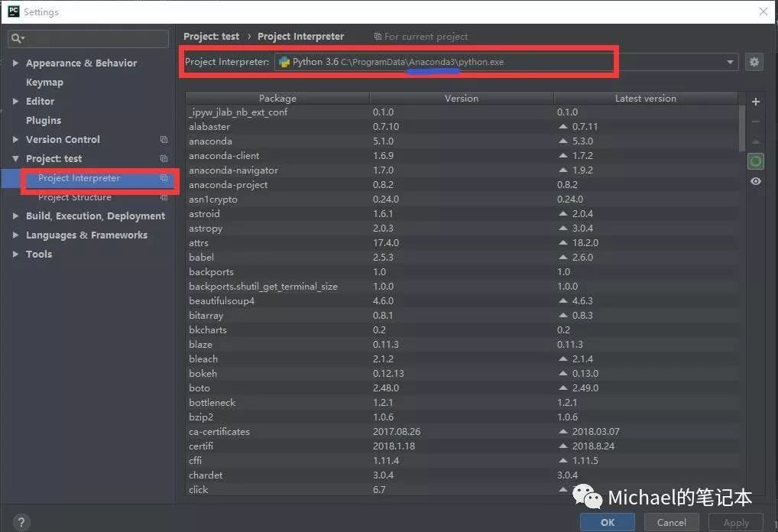778x532 pixels.
Task: Expand Languages & Frameworks section
Action: 15,235
